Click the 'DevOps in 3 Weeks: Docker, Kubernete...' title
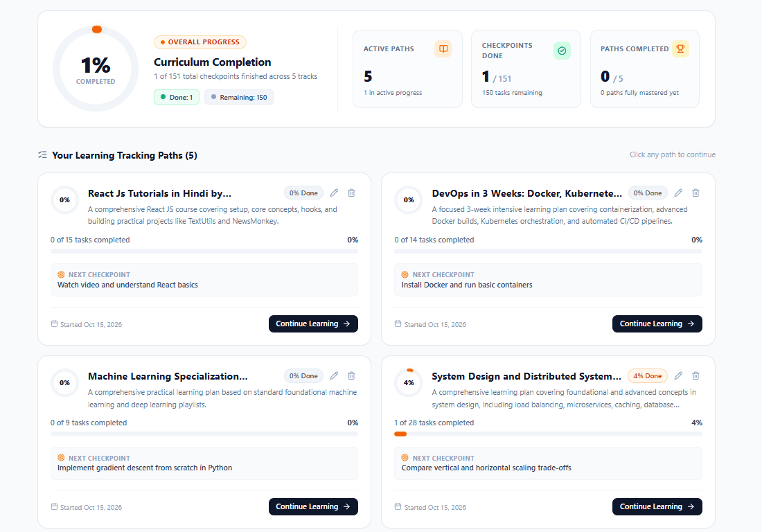The height and width of the screenshot is (532, 762). tap(526, 193)
